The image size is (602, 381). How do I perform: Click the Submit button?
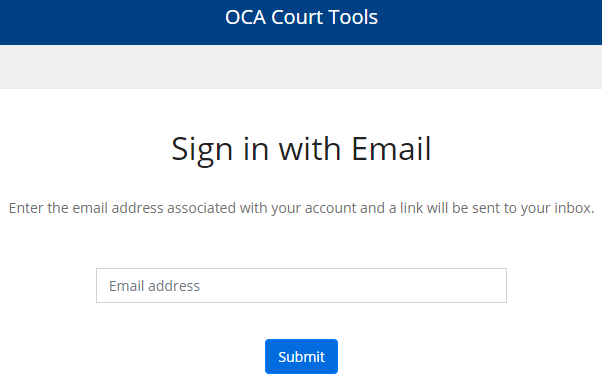(x=301, y=356)
